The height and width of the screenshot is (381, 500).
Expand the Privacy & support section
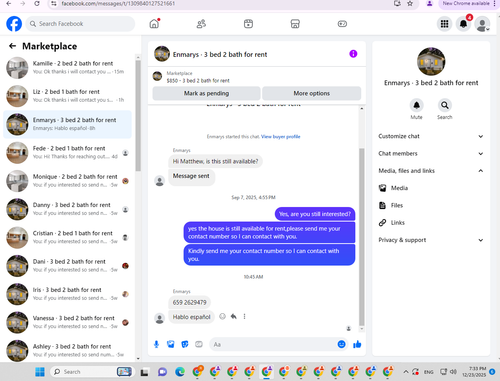pyautogui.click(x=431, y=240)
